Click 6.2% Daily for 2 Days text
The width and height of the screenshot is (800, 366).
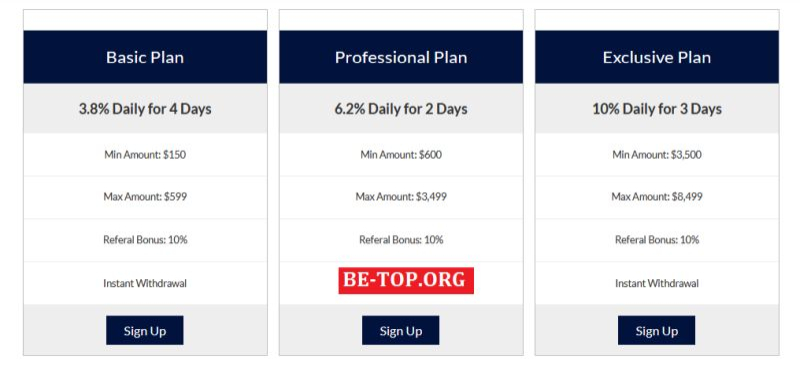point(401,109)
